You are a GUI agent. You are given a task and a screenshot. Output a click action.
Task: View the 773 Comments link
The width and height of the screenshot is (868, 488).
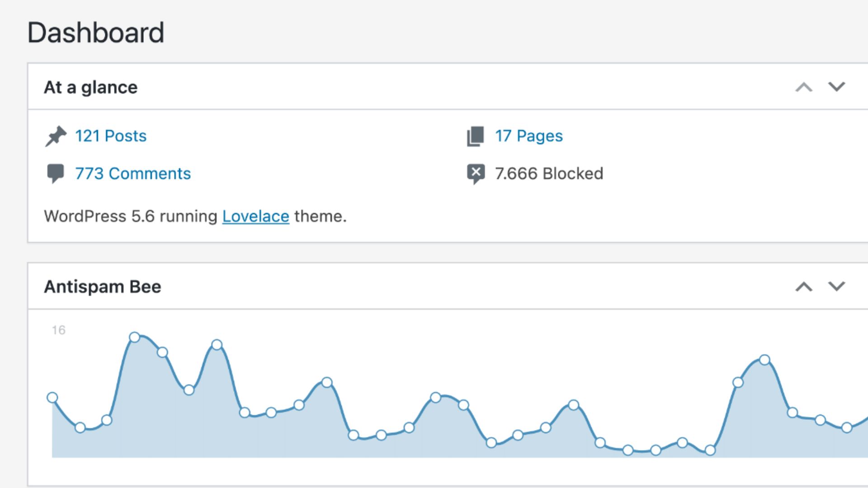coord(133,174)
